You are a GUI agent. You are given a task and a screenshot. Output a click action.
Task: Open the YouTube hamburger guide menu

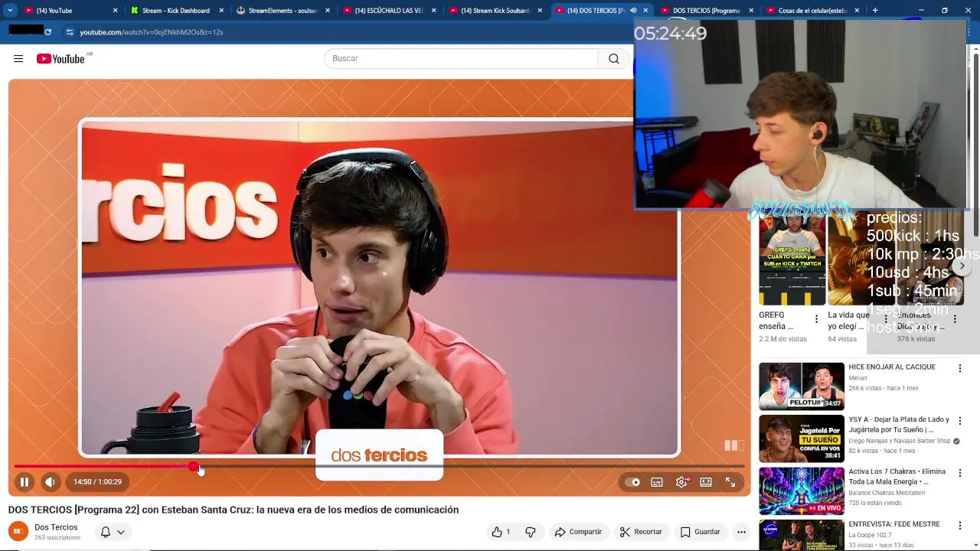click(x=18, y=59)
